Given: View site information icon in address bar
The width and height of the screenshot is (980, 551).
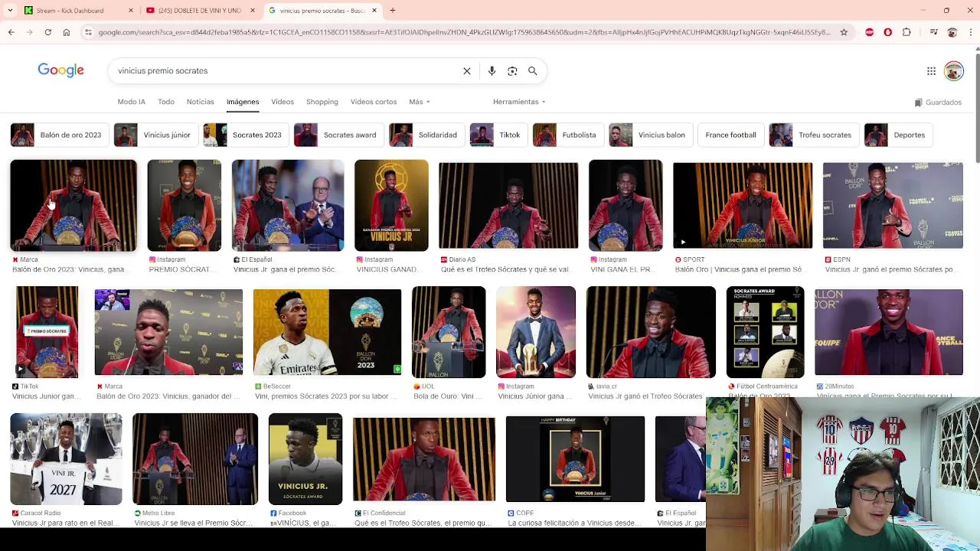Looking at the screenshot, I should (x=88, y=32).
